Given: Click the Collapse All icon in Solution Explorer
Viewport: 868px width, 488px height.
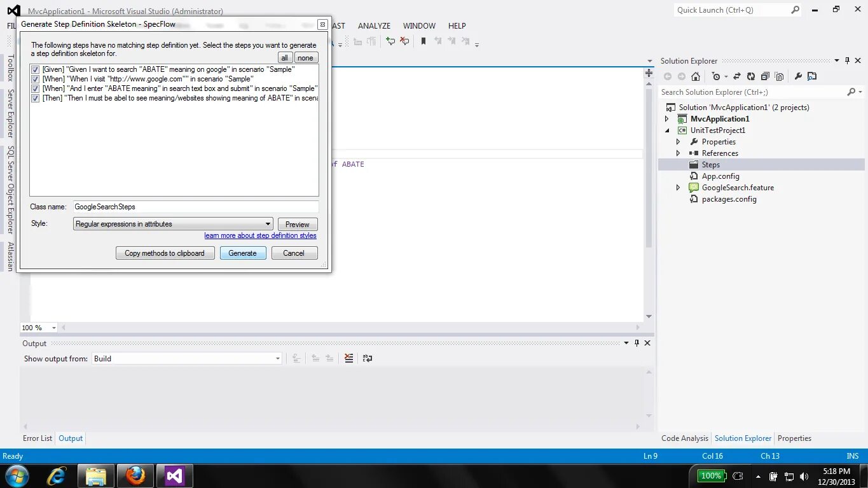Looking at the screenshot, I should [766, 76].
